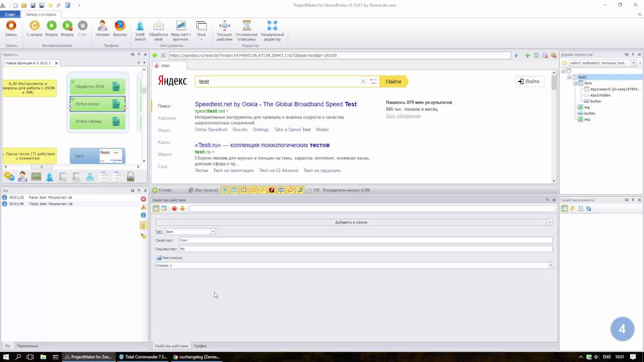Screen dimensions: 644x362
Task: Select input:hidden in element tree
Action: (600, 95)
